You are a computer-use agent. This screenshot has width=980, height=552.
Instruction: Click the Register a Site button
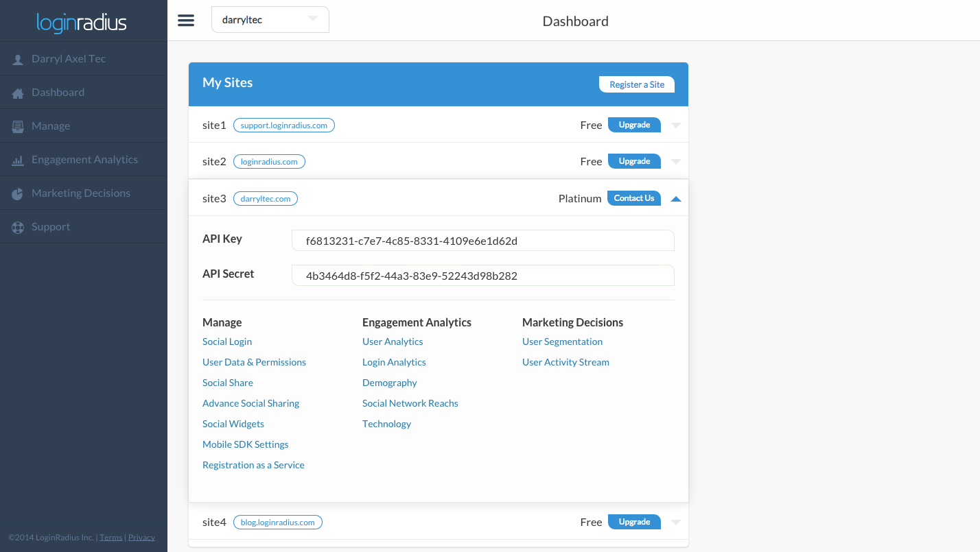pyautogui.click(x=636, y=84)
